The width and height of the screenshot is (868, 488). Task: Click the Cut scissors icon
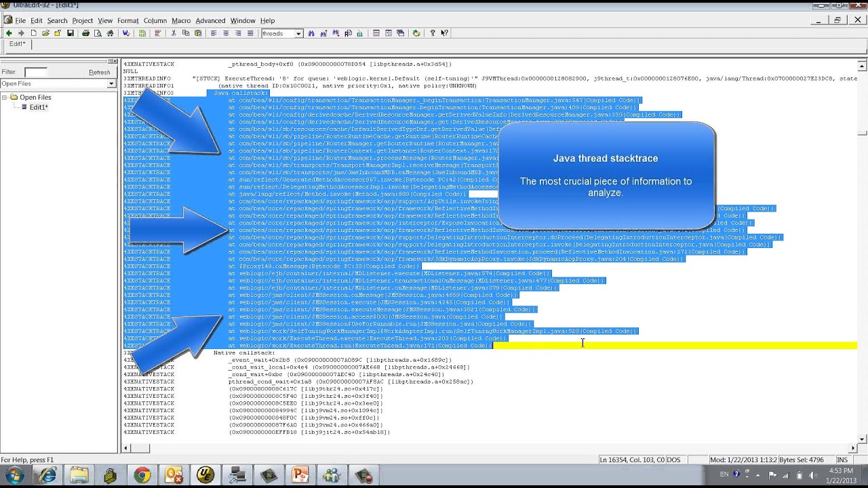[174, 33]
